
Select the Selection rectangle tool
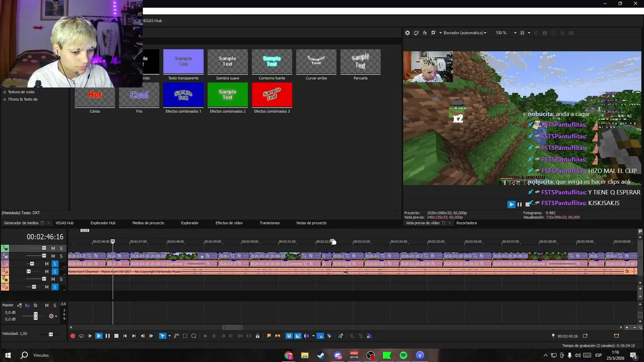pyautogui.click(x=185, y=336)
